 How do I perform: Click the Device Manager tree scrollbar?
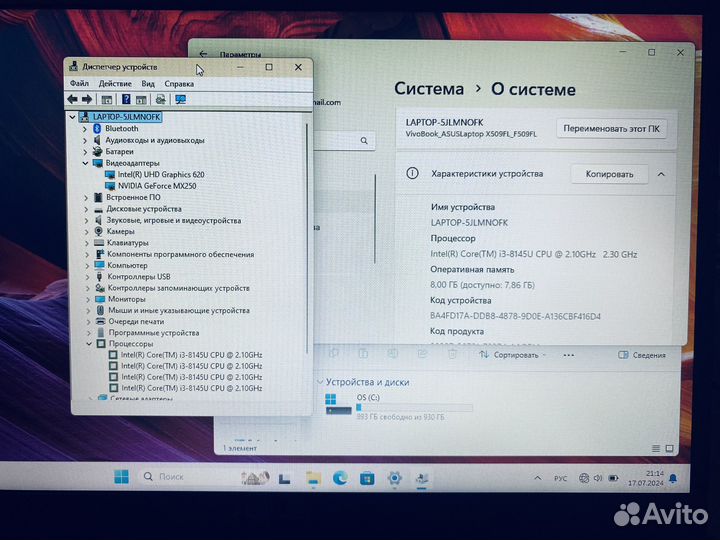pos(307,239)
